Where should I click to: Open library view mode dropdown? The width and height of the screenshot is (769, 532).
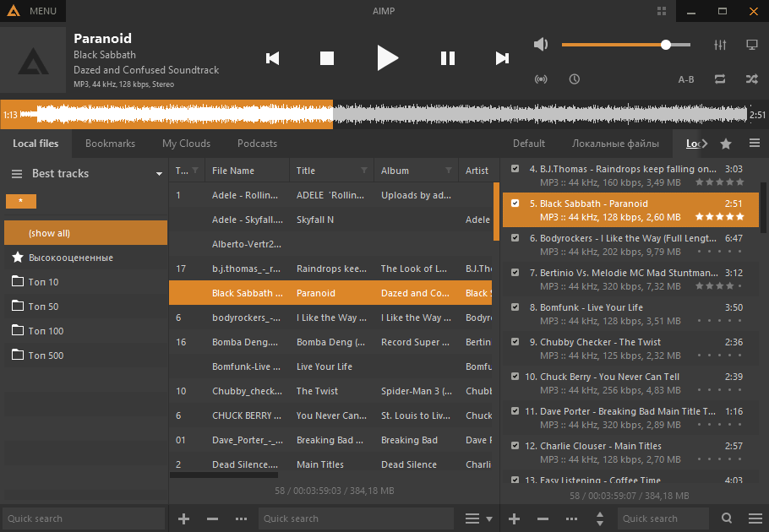(478, 518)
